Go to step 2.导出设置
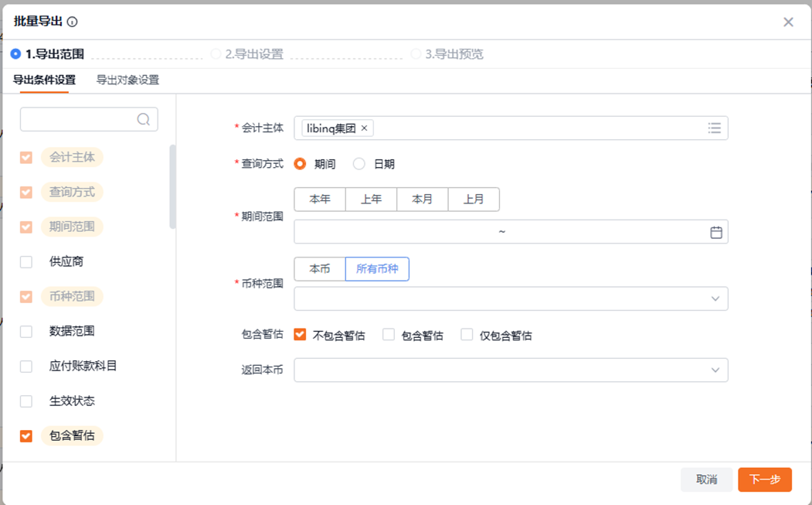This screenshot has width=812, height=505. tap(247, 54)
